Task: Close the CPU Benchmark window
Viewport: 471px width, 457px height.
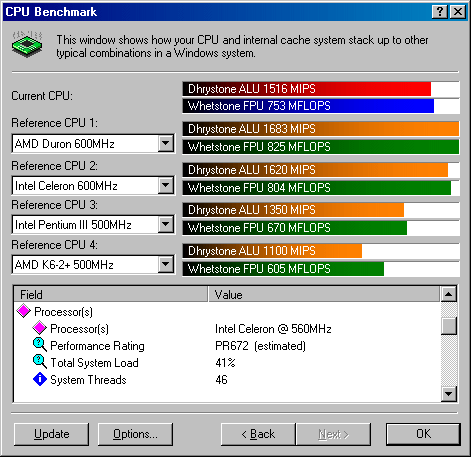Action: click(x=458, y=12)
